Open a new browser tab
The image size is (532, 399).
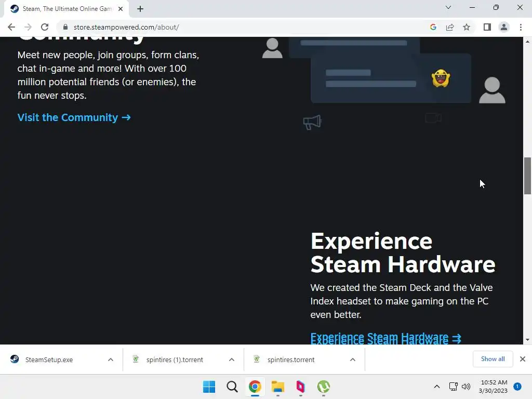pos(140,9)
